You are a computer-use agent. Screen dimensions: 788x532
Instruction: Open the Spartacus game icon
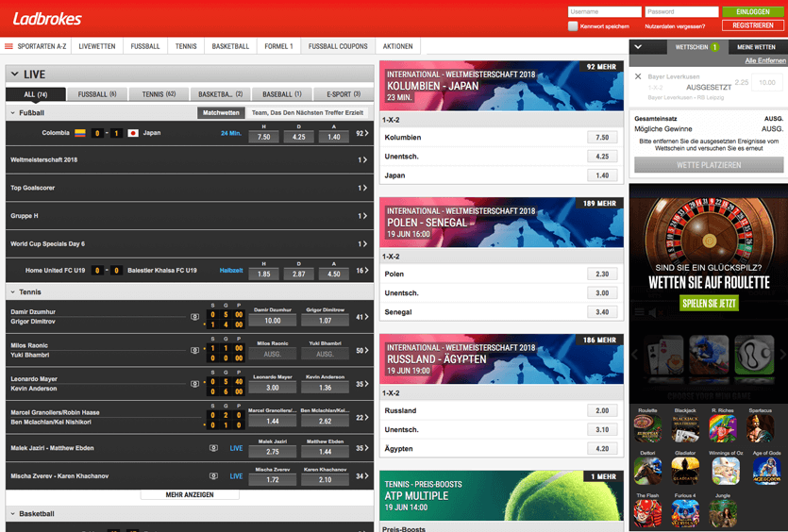tap(760, 428)
